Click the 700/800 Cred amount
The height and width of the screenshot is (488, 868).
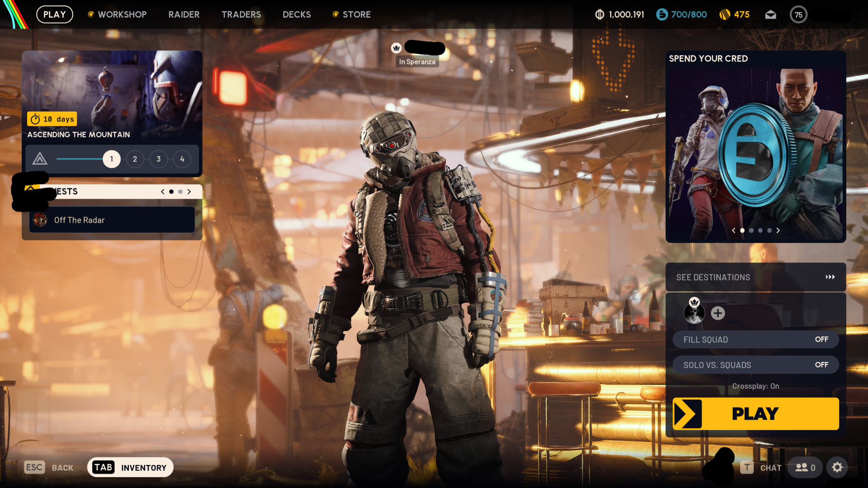tap(689, 14)
